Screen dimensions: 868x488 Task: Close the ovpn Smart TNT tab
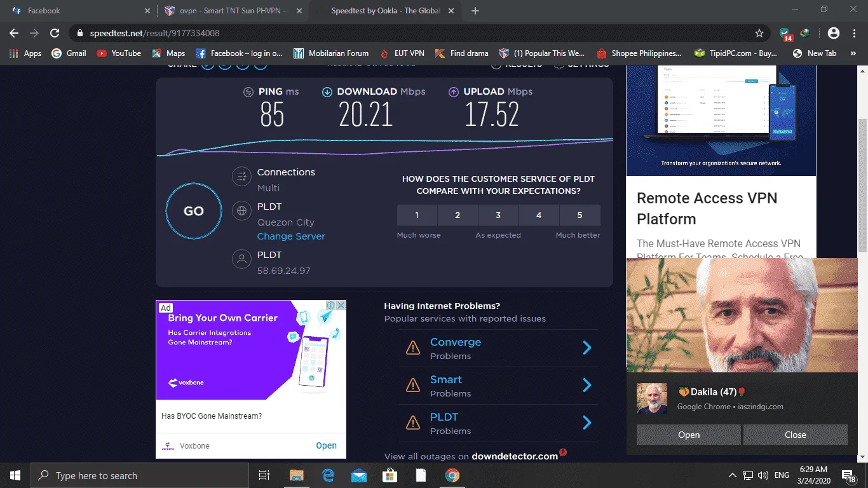(x=299, y=11)
